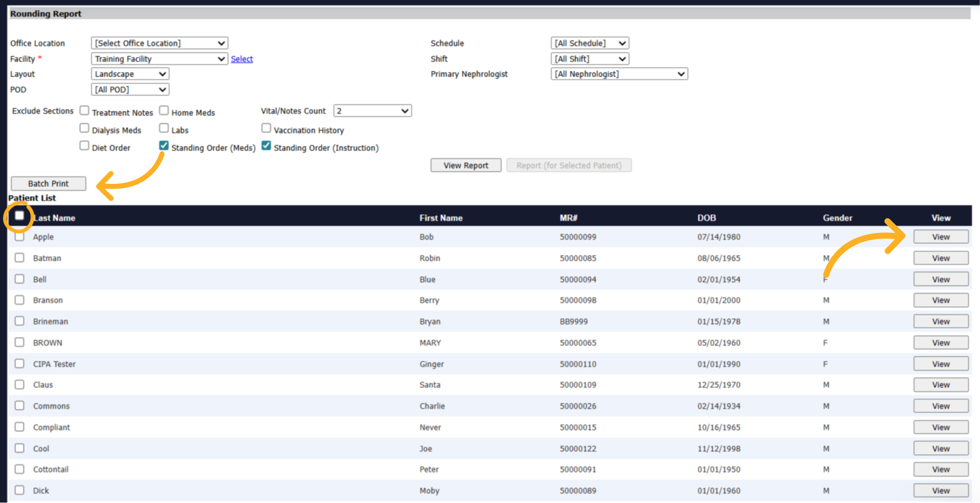
Task: Select the checkbox for patient Apple
Action: pyautogui.click(x=19, y=237)
